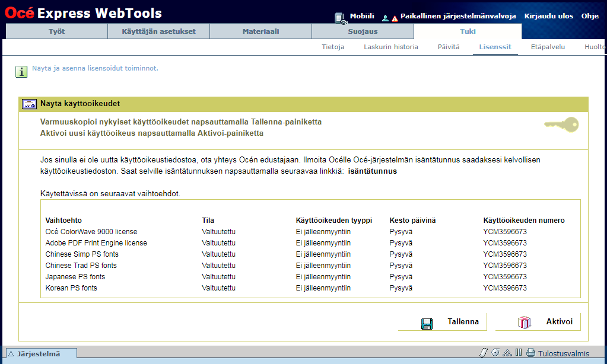
Task: Open the Järjestelmä tab in the bottom bar
Action: tap(42, 353)
